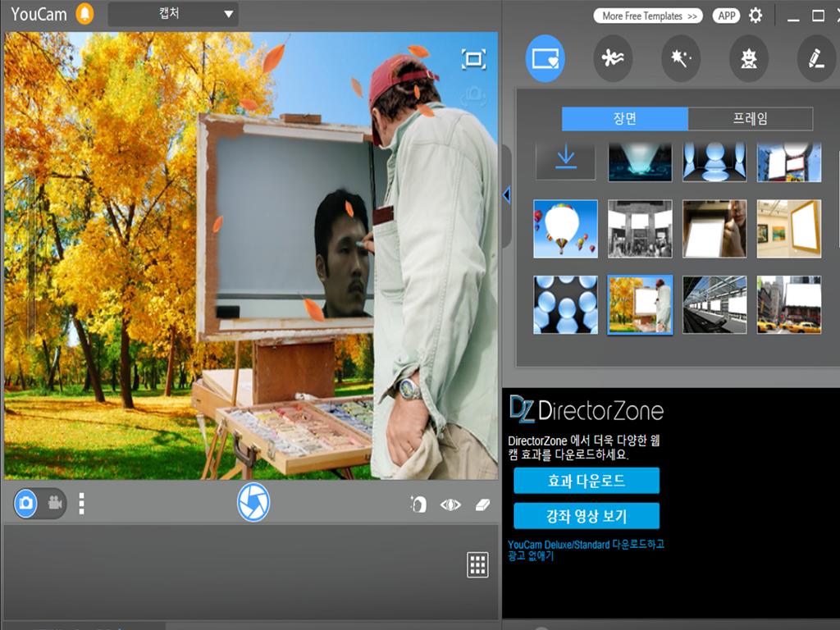
Task: Switch to the 장면 tab
Action: [x=624, y=118]
